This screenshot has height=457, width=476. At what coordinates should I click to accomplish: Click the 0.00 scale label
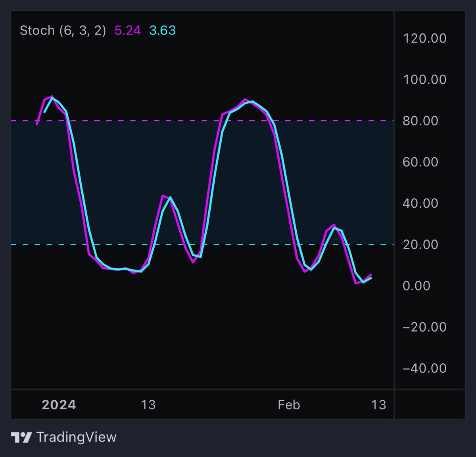coord(416,286)
